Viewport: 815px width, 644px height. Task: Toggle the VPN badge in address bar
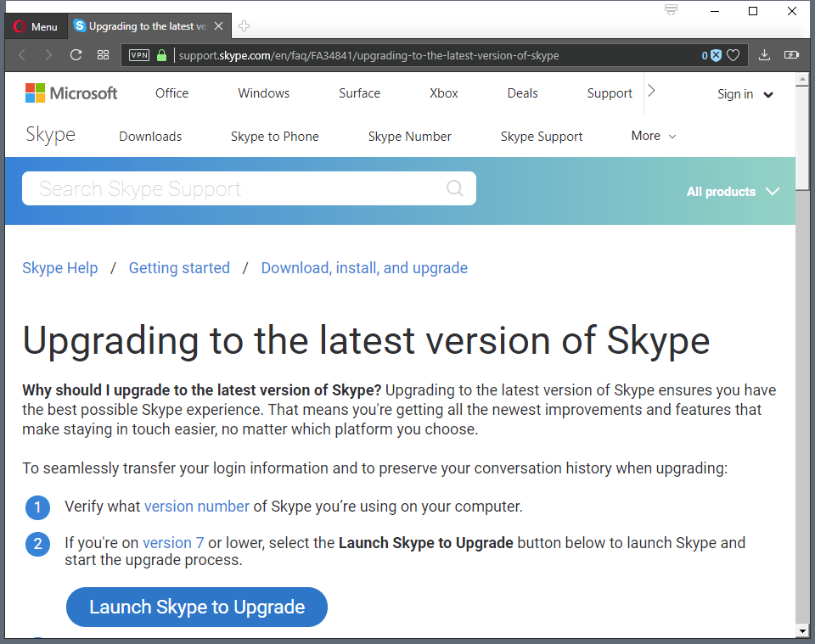click(139, 55)
